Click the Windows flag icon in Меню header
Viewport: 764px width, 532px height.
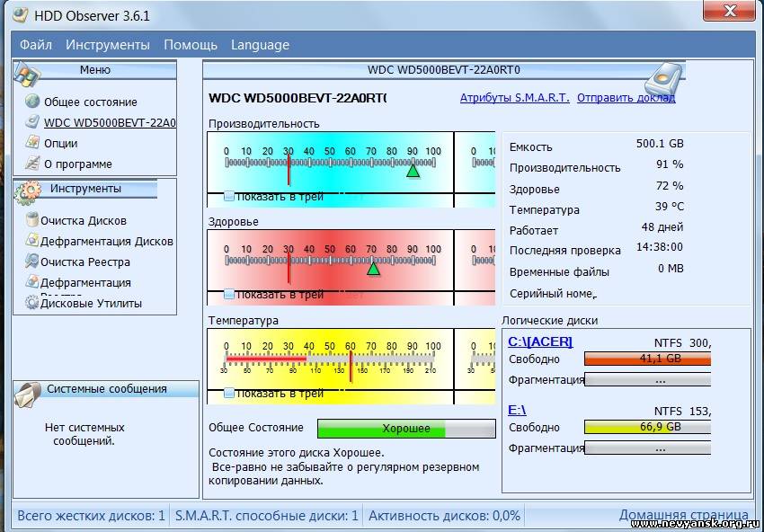[27, 75]
